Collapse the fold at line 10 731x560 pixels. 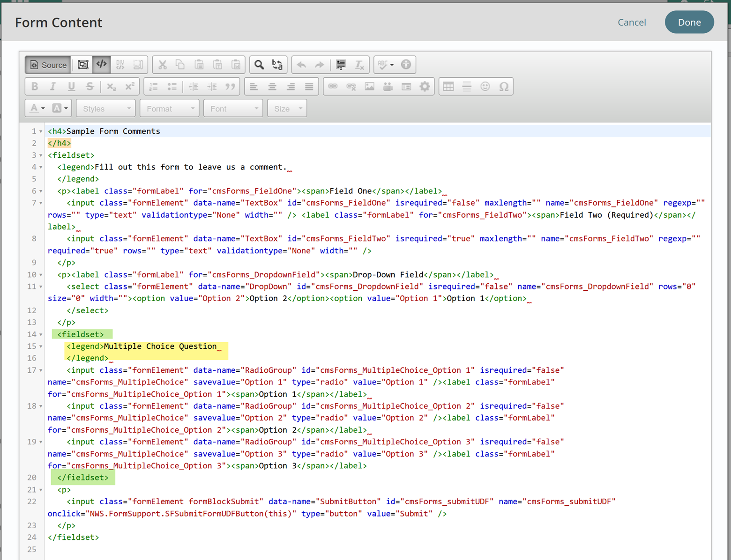pyautogui.click(x=41, y=275)
